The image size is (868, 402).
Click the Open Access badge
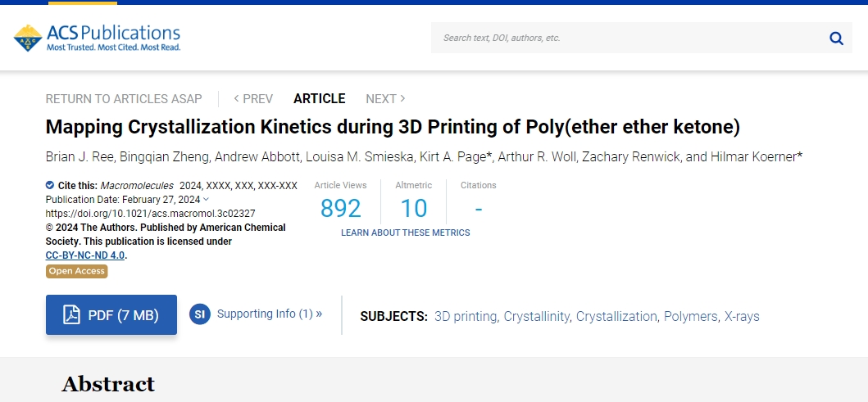click(x=76, y=271)
